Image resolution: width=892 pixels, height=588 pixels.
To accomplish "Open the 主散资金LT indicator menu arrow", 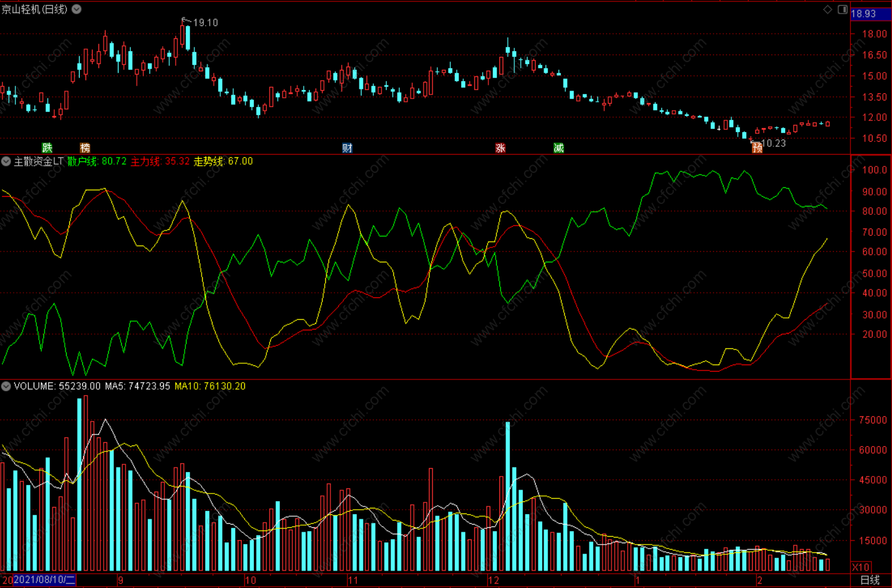I will point(6,161).
